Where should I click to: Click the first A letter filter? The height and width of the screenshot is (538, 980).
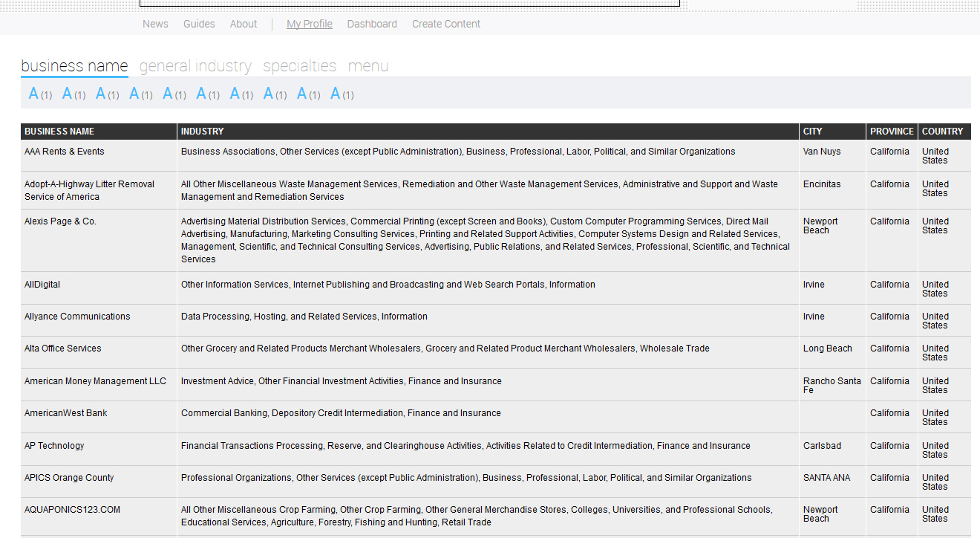click(x=34, y=94)
